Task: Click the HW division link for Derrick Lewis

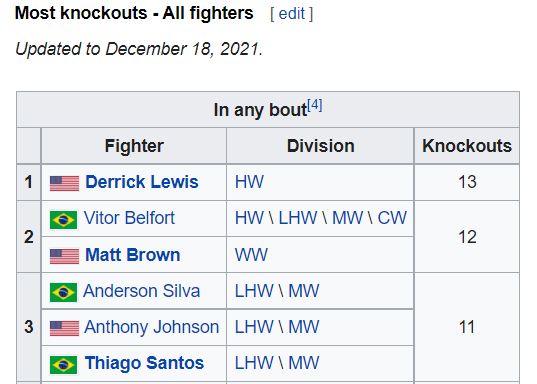Action: pos(249,182)
